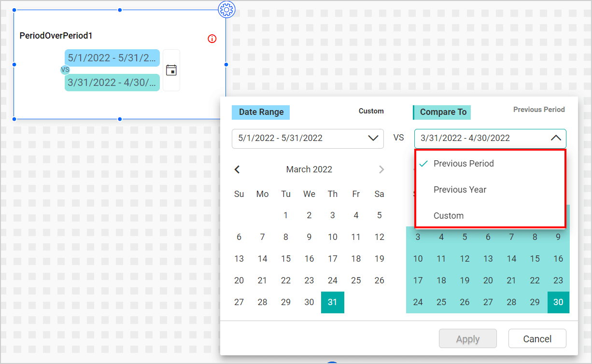The width and height of the screenshot is (592, 364).
Task: Click the Cancel button
Action: coord(537,338)
